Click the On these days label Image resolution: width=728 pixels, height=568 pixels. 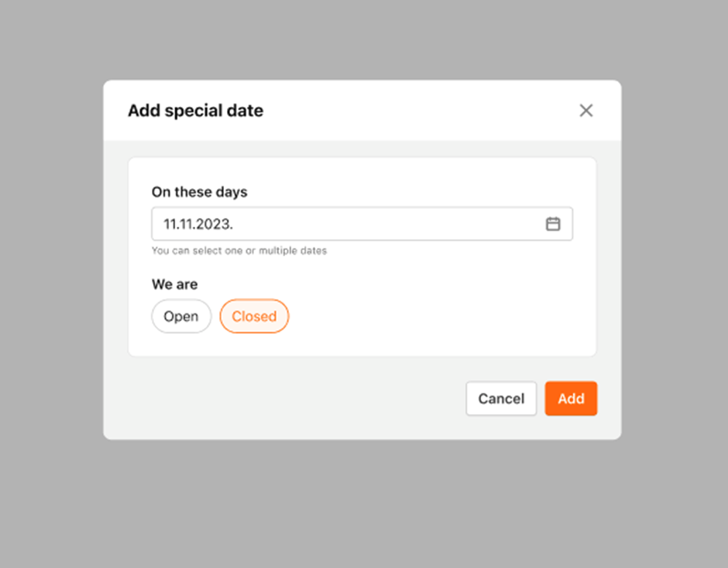[199, 192]
